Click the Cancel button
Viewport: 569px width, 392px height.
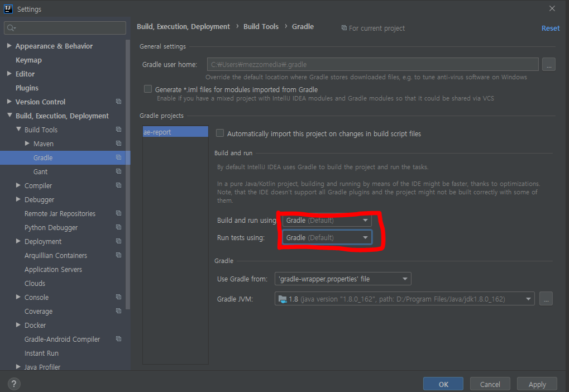click(490, 384)
